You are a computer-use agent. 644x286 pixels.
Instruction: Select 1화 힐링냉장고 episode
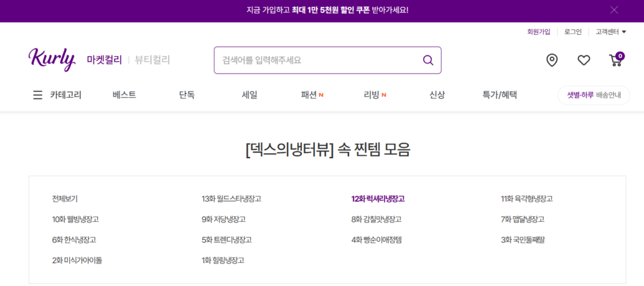223,260
